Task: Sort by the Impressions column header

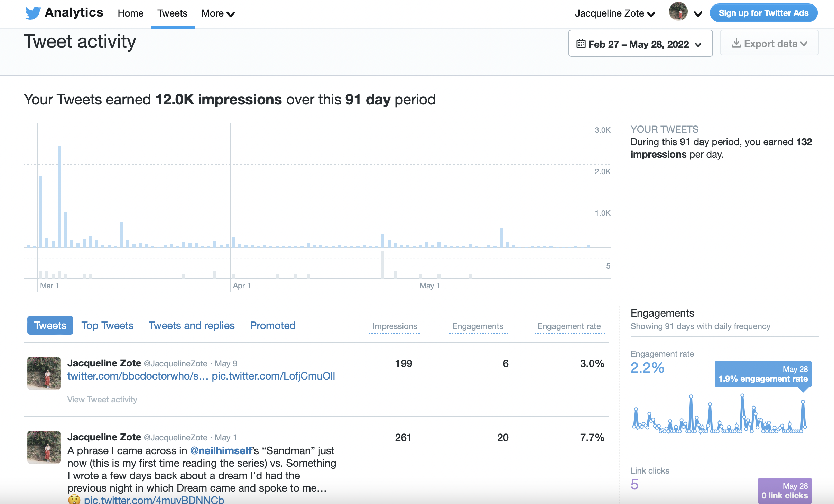Action: pos(395,326)
